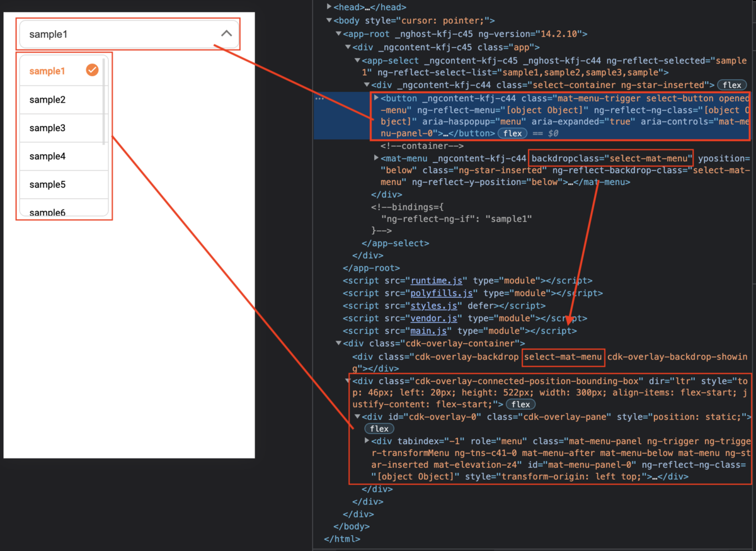
Task: Click the orange checkmark icon beside sample1
Action: click(x=93, y=71)
